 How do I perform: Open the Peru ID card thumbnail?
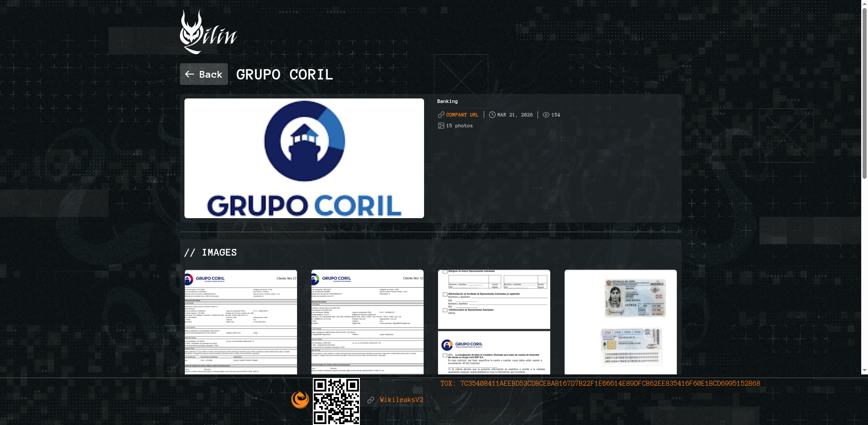(620, 322)
